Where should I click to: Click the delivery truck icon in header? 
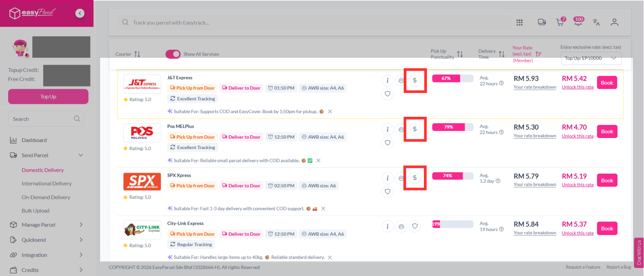coord(542,22)
